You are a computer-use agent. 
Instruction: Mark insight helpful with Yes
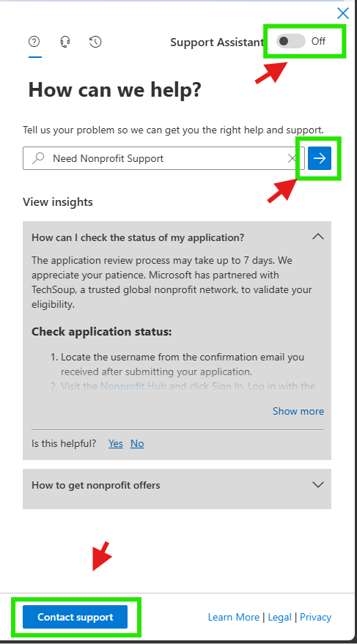[x=116, y=443]
